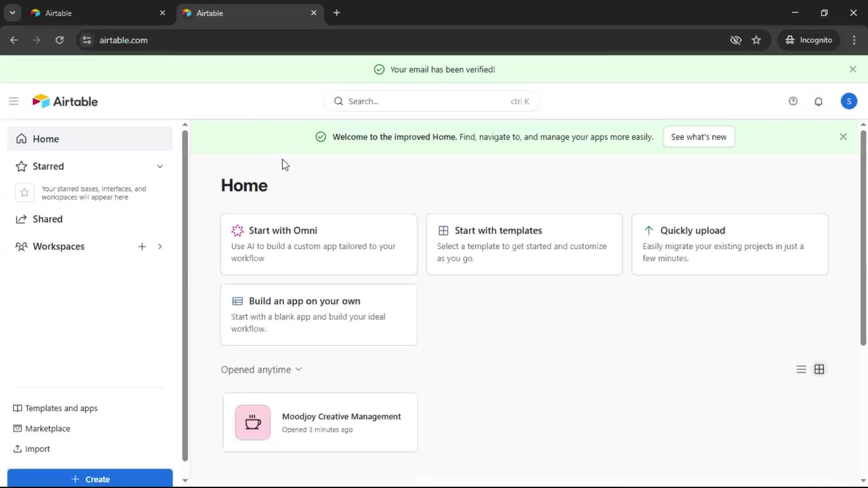Expand the Workspaces arrow
Screen dimensions: 868x488
click(x=160, y=246)
